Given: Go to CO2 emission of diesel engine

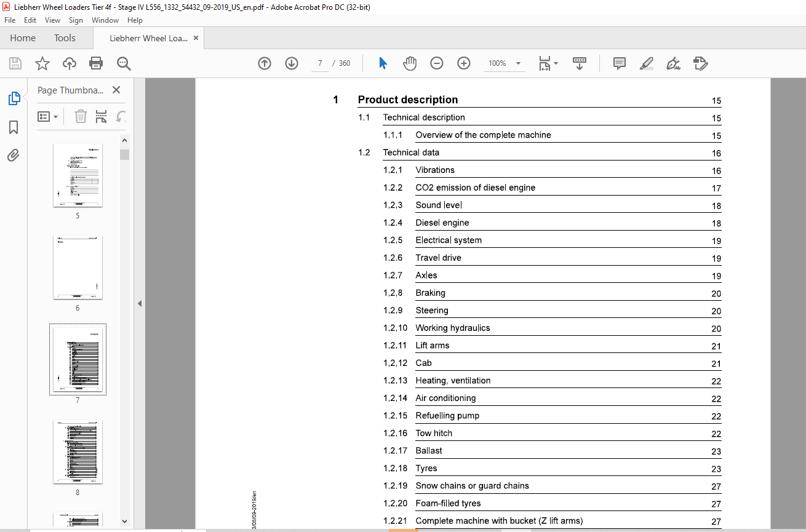Looking at the screenshot, I should pos(475,188).
